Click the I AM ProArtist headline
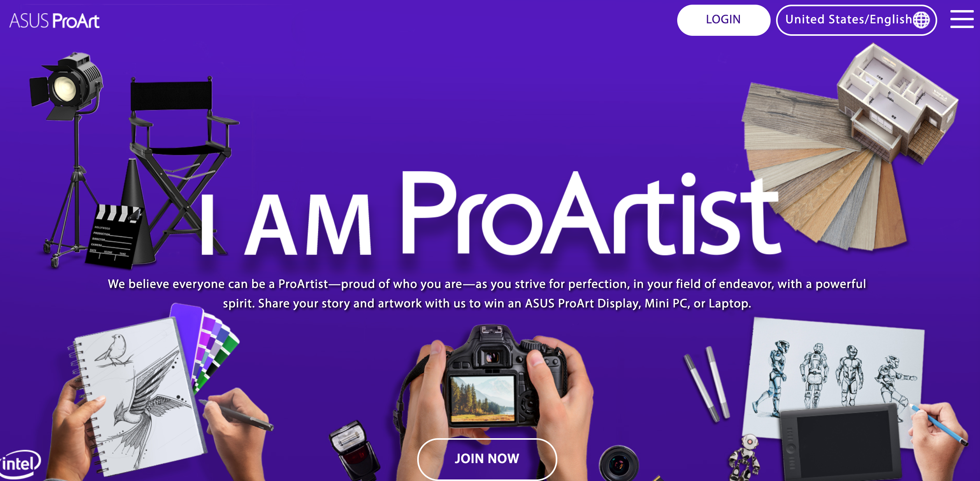This screenshot has width=980, height=481. click(x=490, y=213)
